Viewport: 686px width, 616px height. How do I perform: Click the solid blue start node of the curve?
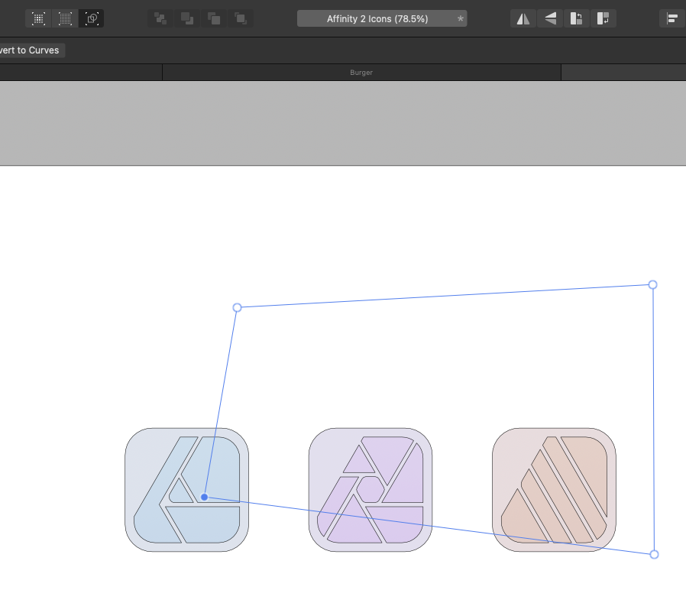point(204,497)
